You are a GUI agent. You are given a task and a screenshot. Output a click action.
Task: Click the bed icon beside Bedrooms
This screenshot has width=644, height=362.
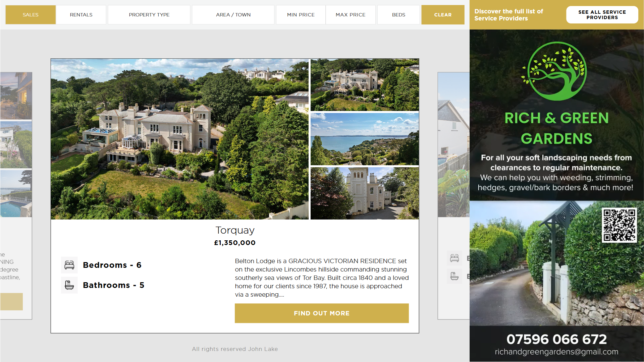point(69,265)
